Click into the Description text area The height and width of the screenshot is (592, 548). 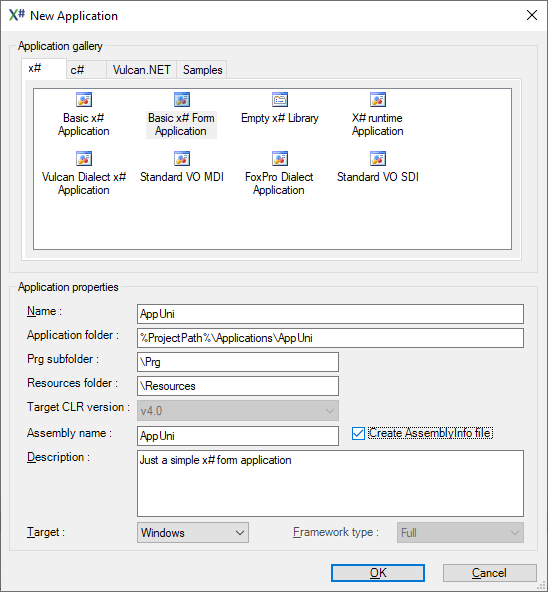pos(330,483)
